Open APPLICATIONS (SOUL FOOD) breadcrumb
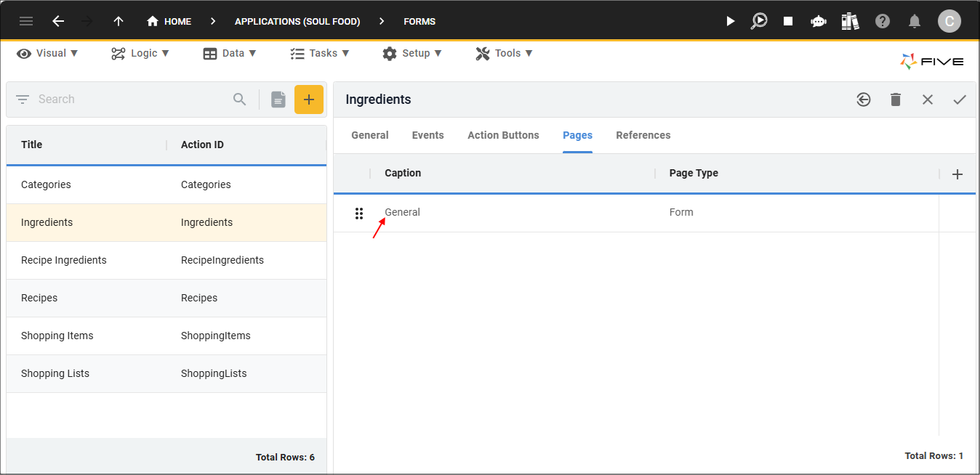The width and height of the screenshot is (980, 475). 297,21
